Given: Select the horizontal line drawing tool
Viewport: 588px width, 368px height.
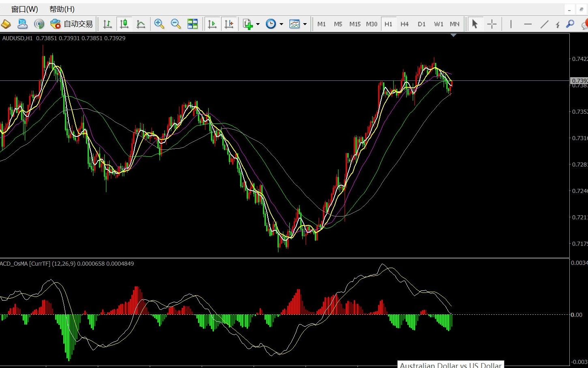Looking at the screenshot, I should tap(528, 24).
